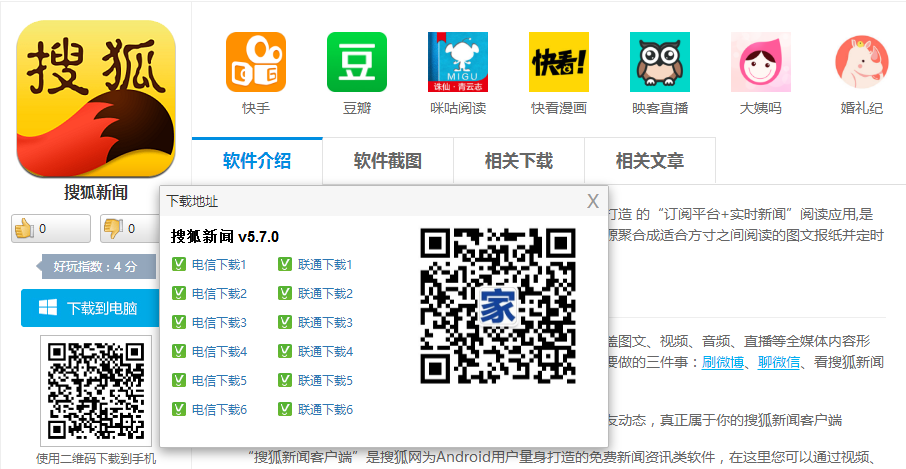Open the 咪咕阅读 app icon
This screenshot has width=906, height=469.
tap(458, 62)
